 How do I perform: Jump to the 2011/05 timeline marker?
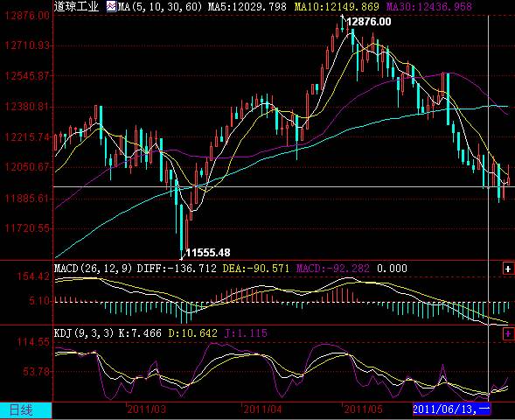(x=363, y=409)
